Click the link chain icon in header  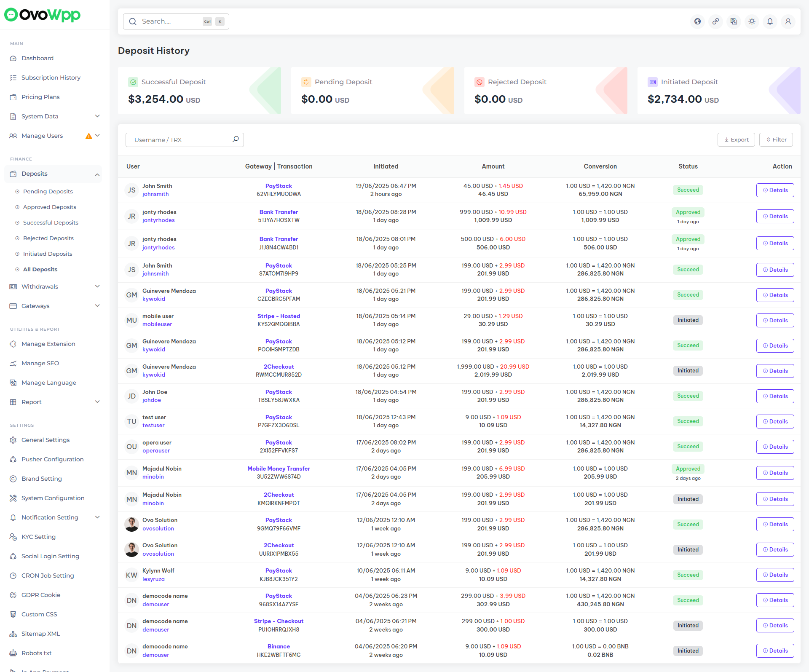[x=715, y=21]
